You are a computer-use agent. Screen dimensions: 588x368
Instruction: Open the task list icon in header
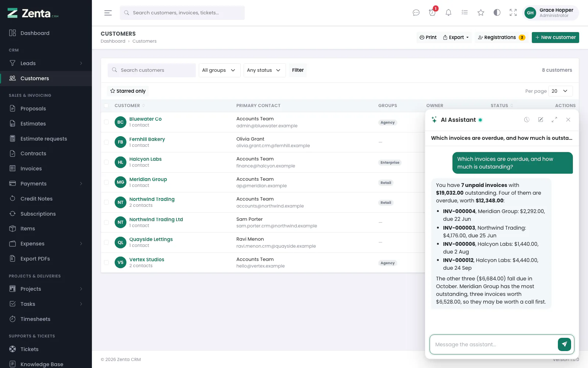coord(465,13)
